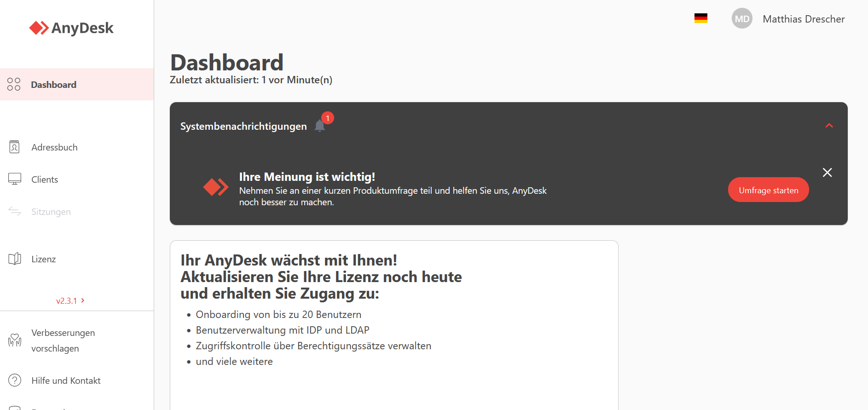Open the German flag language selector
Viewport: 868px width, 410px height.
[701, 18]
